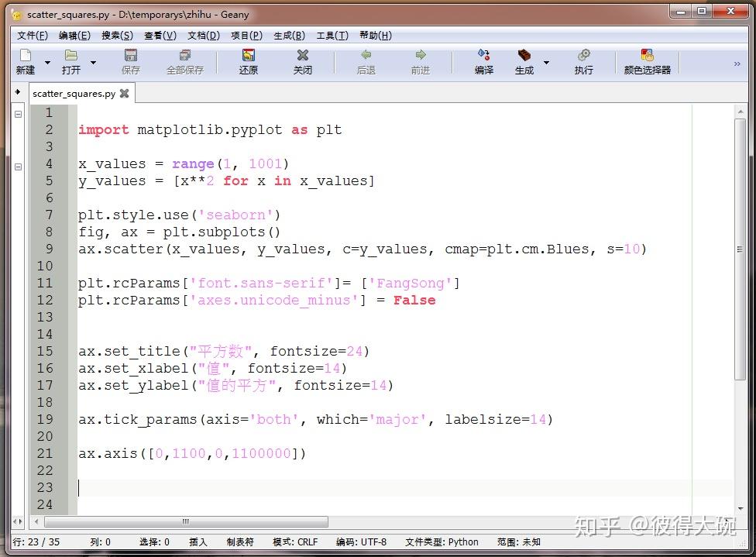756x557 pixels.
Task: Click the vertical scrollbar down arrow
Action: 741,508
